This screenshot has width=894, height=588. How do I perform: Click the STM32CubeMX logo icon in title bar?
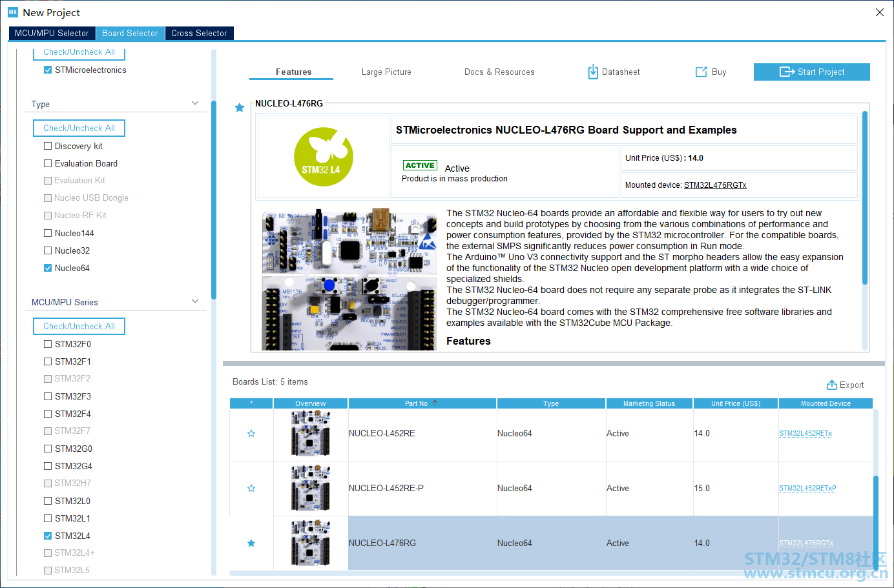[12, 12]
